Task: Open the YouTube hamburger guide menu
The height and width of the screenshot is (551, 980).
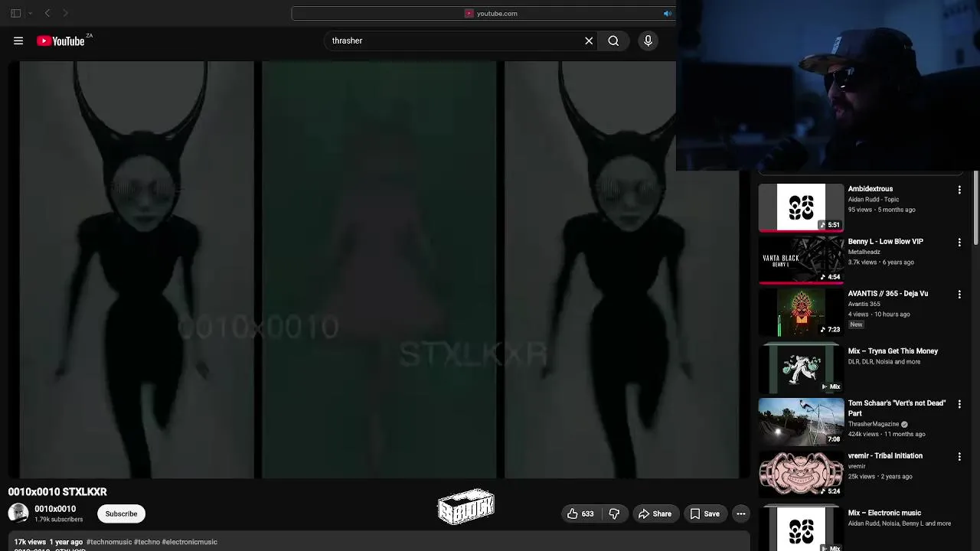Action: pyautogui.click(x=18, y=41)
